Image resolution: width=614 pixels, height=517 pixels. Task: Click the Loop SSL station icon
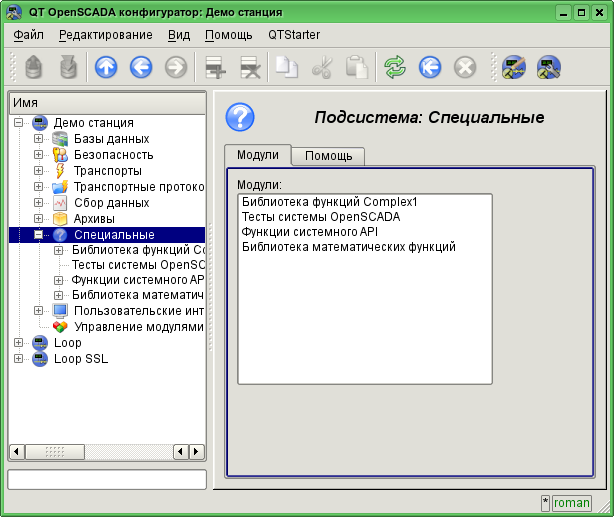[40, 358]
